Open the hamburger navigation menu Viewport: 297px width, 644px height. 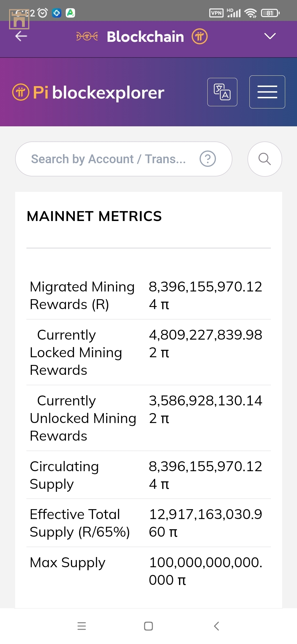tap(267, 92)
